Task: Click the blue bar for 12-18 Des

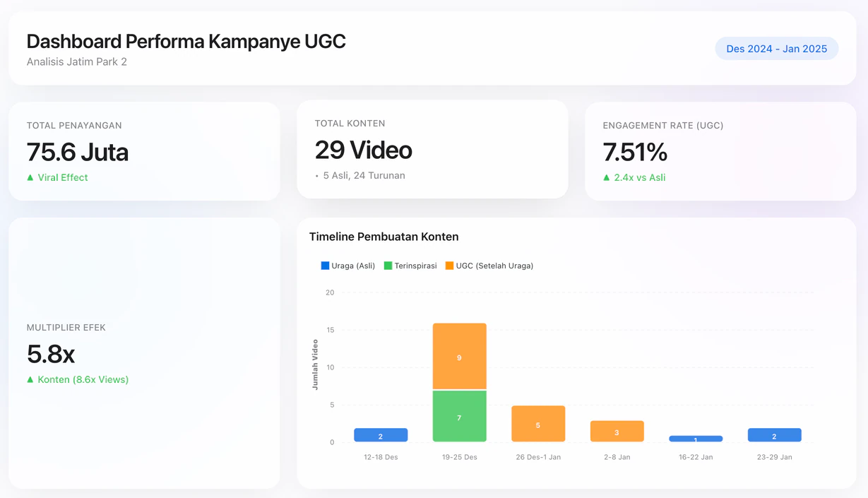Action: pyautogui.click(x=381, y=435)
